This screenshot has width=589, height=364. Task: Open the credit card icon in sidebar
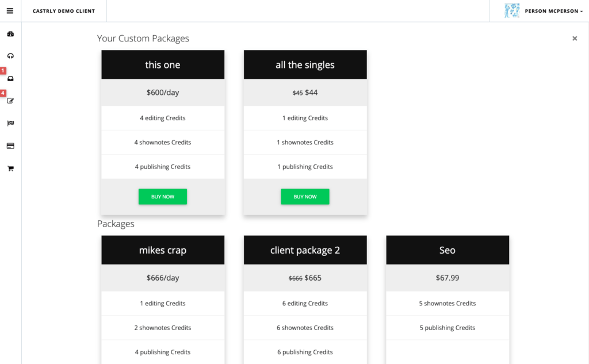pos(10,145)
